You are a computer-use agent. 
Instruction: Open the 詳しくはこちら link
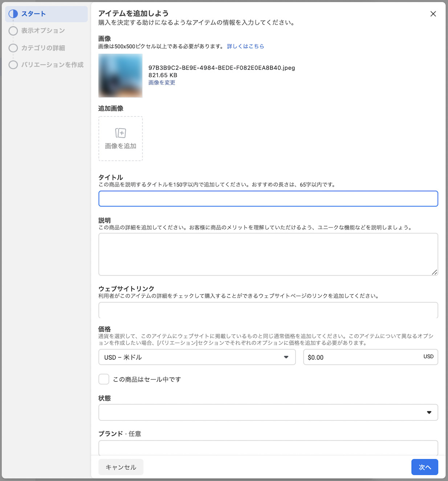245,46
